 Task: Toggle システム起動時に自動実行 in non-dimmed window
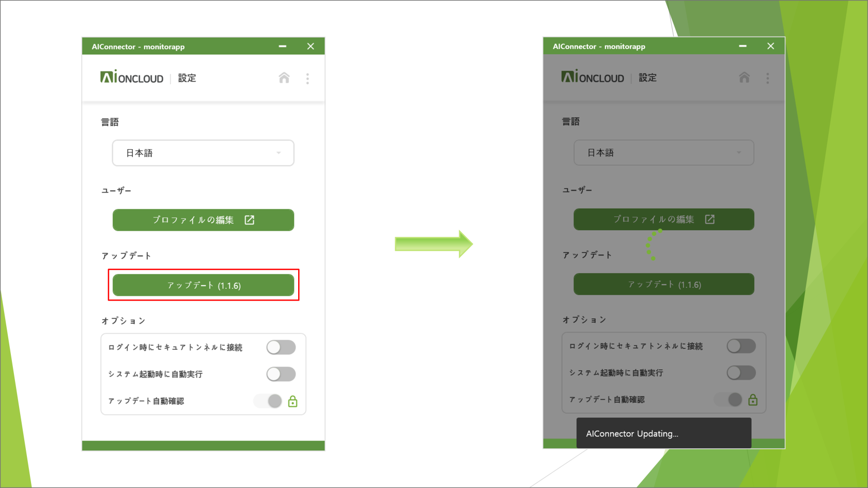[x=281, y=374]
